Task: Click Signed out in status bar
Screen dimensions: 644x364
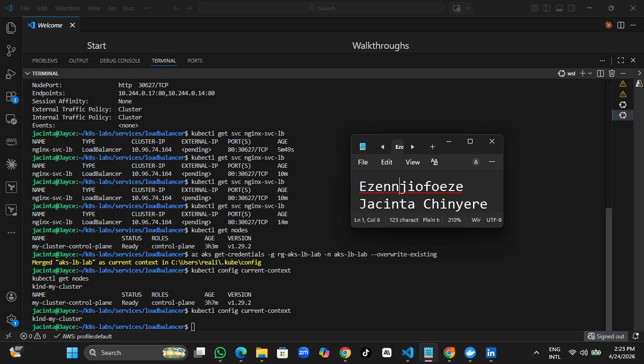Action: tap(606, 337)
